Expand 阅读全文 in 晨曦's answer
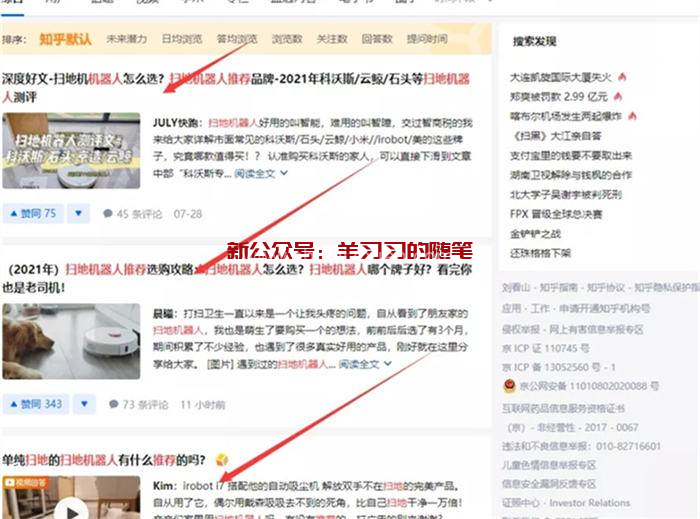Image resolution: width=700 pixels, height=519 pixels. pyautogui.click(x=362, y=364)
